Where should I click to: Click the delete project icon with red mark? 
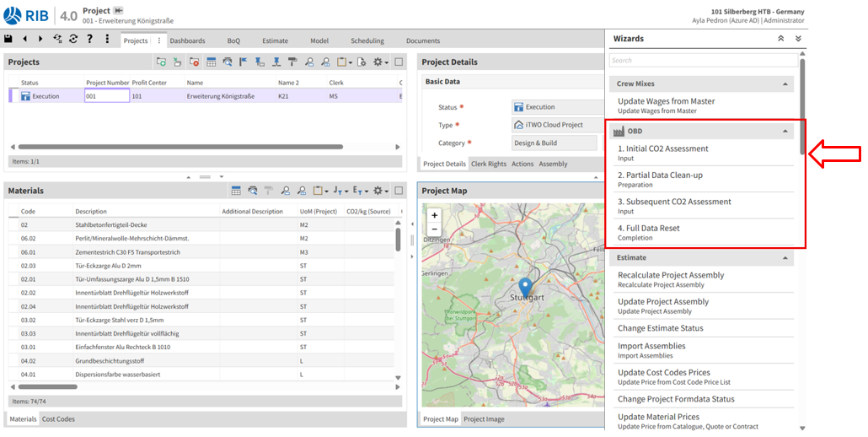point(194,62)
